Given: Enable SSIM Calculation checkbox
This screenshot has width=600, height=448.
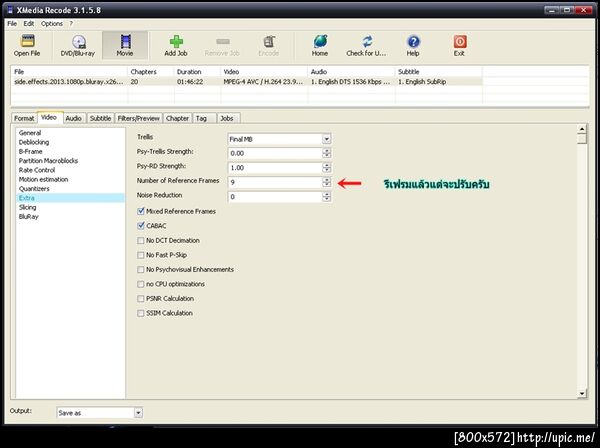Looking at the screenshot, I should click(x=141, y=313).
